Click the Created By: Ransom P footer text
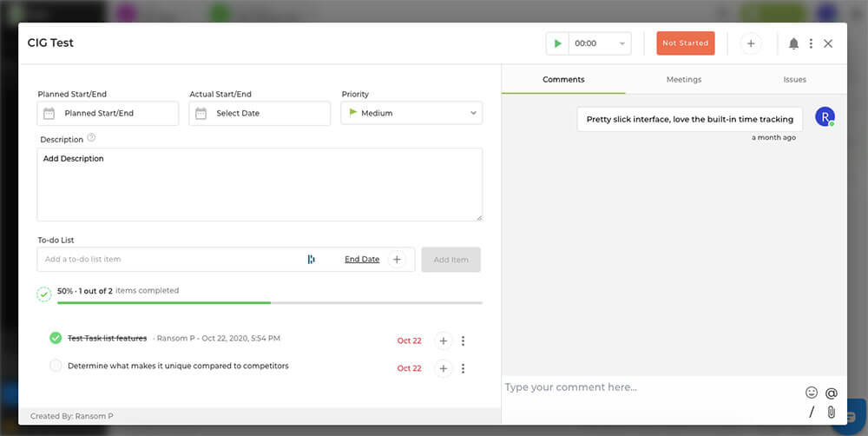The image size is (868, 436). coord(72,416)
